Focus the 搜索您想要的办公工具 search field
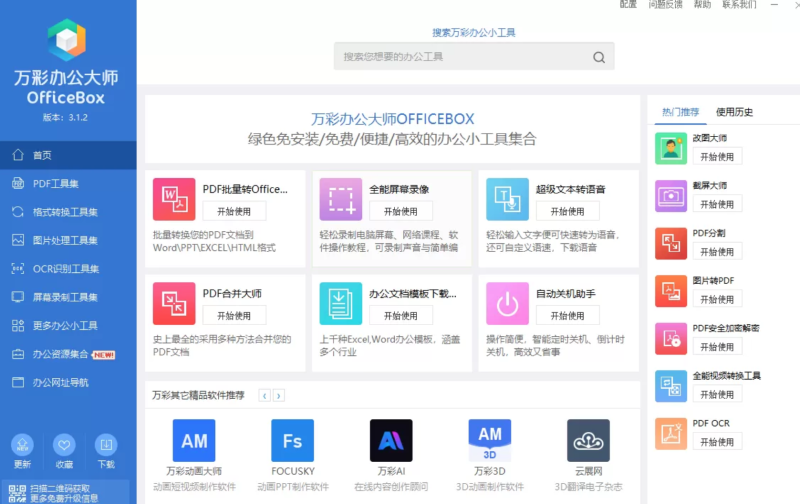Viewport: 800px width, 504px height. [474, 57]
